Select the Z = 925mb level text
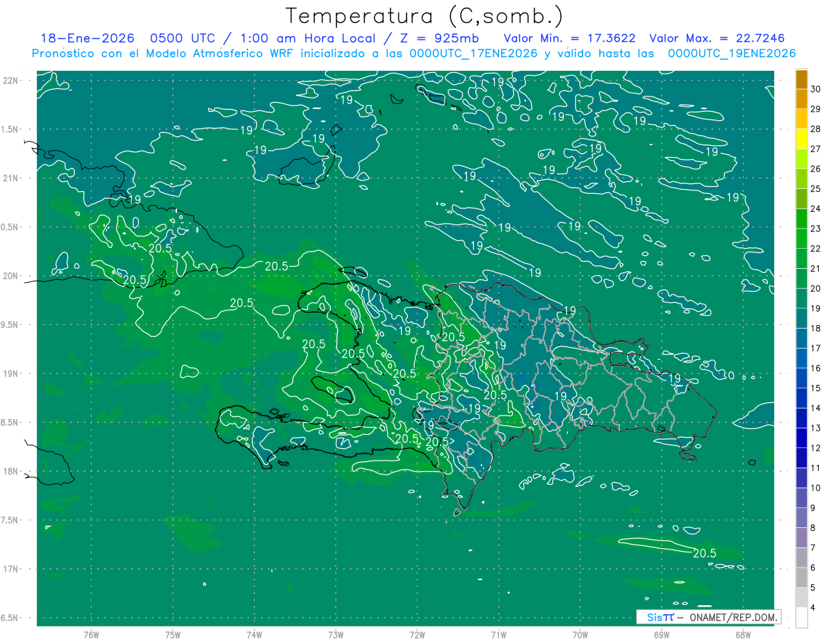834x644 pixels. (436, 38)
